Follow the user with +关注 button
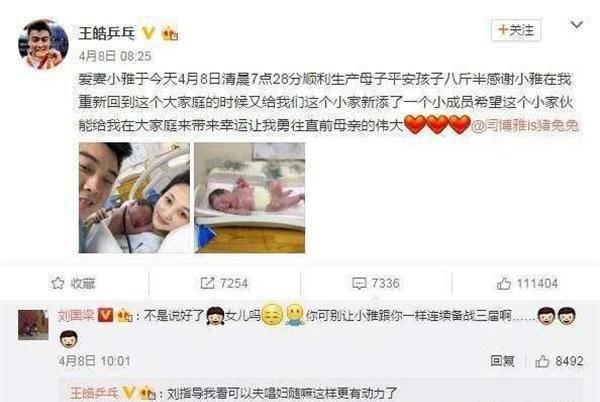The image size is (600, 402). coord(516,30)
